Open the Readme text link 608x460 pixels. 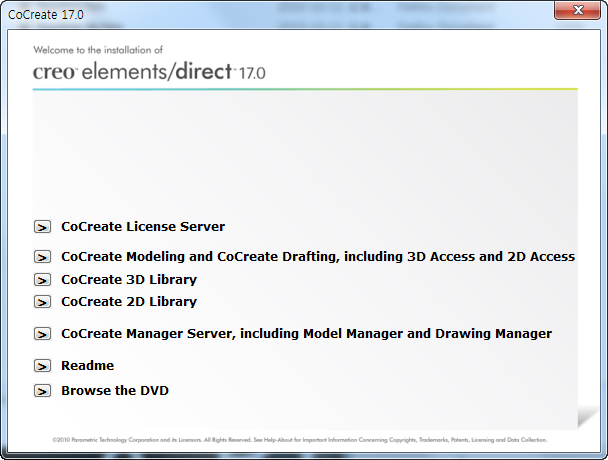click(88, 365)
